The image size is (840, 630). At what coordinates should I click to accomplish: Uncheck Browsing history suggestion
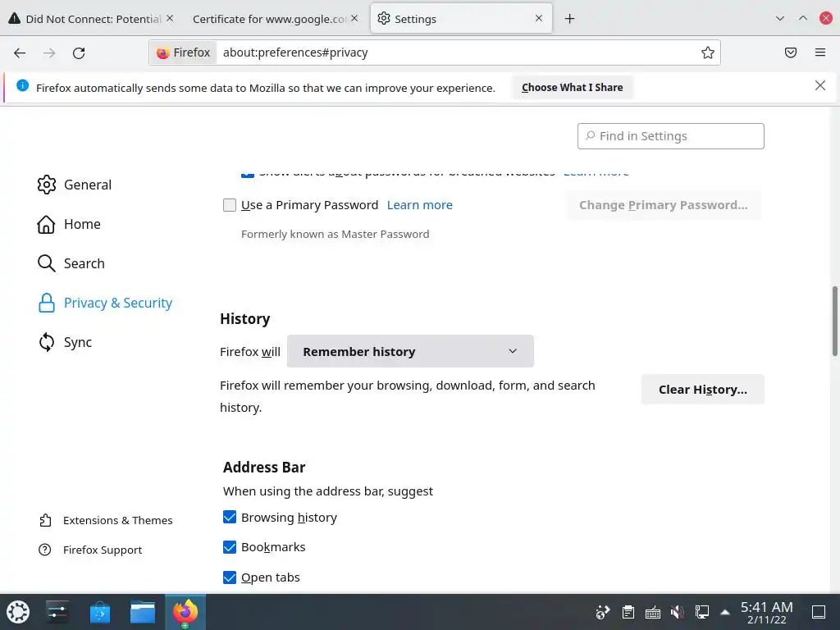(230, 517)
